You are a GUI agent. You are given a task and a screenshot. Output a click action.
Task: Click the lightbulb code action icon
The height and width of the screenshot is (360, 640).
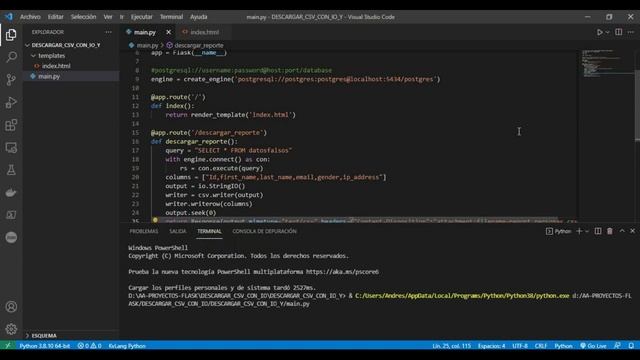click(155, 220)
